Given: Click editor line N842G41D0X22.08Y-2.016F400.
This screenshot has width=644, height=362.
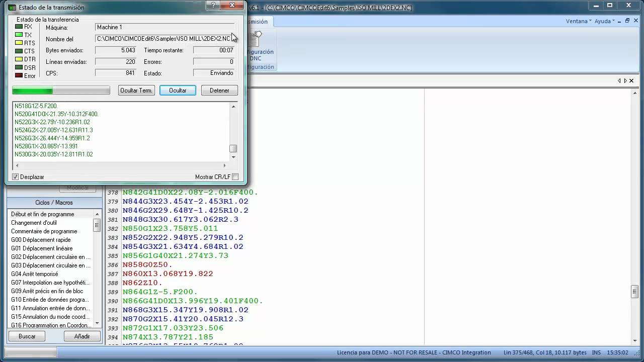Looking at the screenshot, I should [190, 193].
